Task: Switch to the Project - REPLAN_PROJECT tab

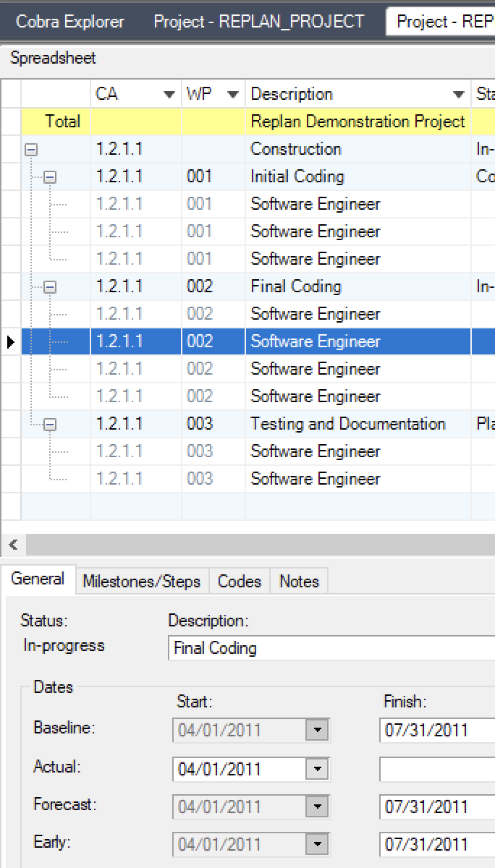Action: [x=258, y=22]
